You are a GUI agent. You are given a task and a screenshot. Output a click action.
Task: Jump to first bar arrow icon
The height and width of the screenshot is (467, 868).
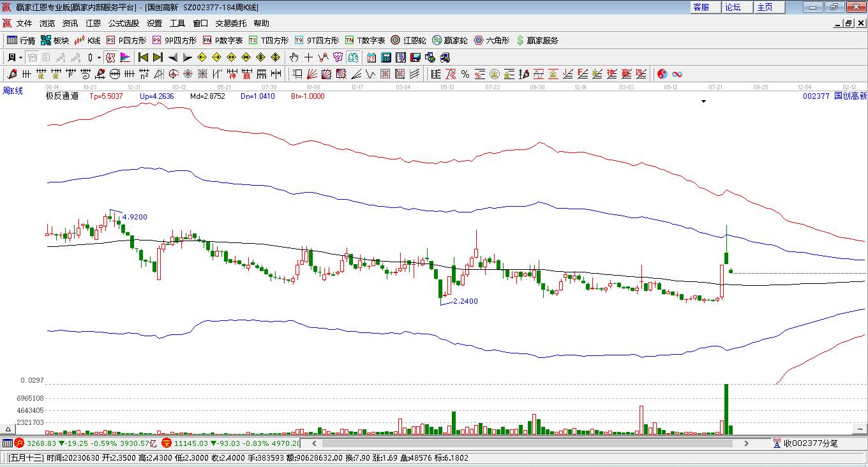pyautogui.click(x=144, y=57)
